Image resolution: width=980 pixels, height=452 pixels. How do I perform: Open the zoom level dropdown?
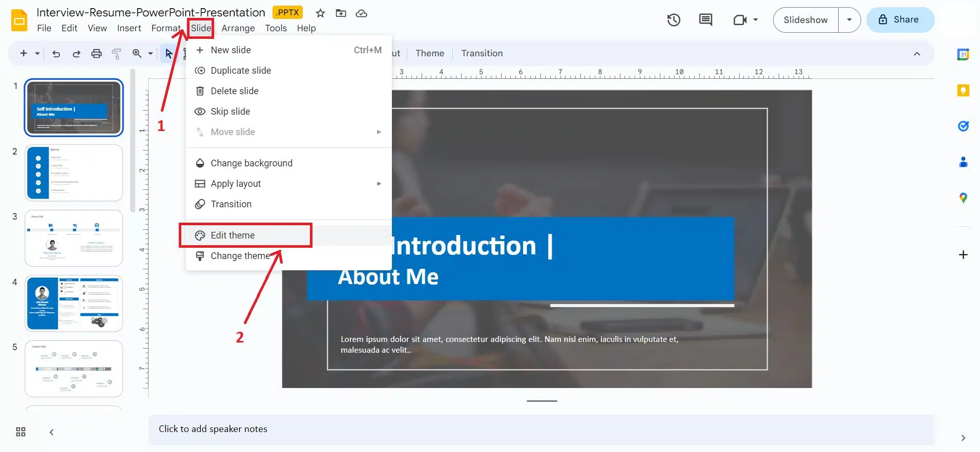tap(150, 54)
